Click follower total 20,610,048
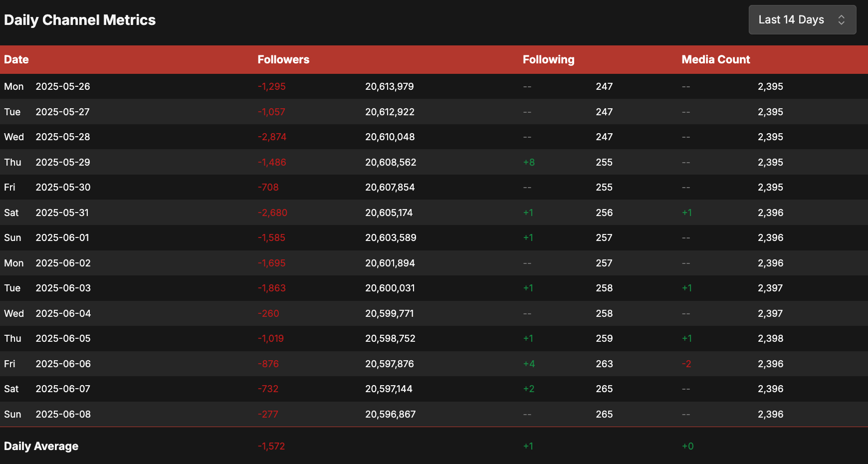Viewport: 868px width, 464px height. tap(390, 137)
